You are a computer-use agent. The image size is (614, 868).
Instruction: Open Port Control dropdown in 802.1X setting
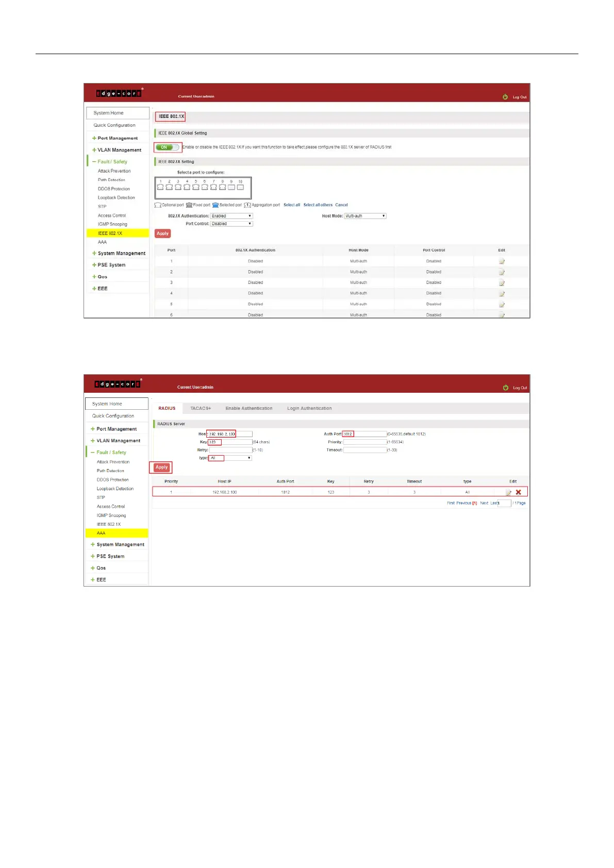tap(231, 224)
